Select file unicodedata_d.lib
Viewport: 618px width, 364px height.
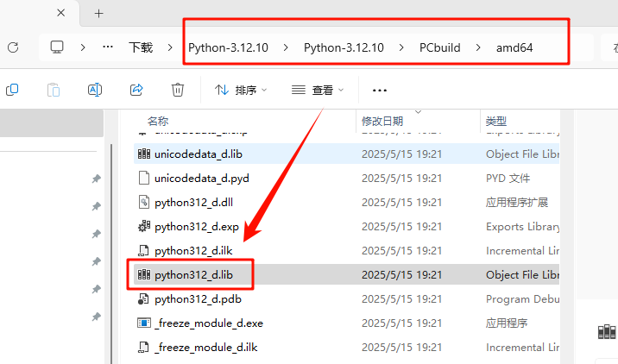tap(199, 154)
